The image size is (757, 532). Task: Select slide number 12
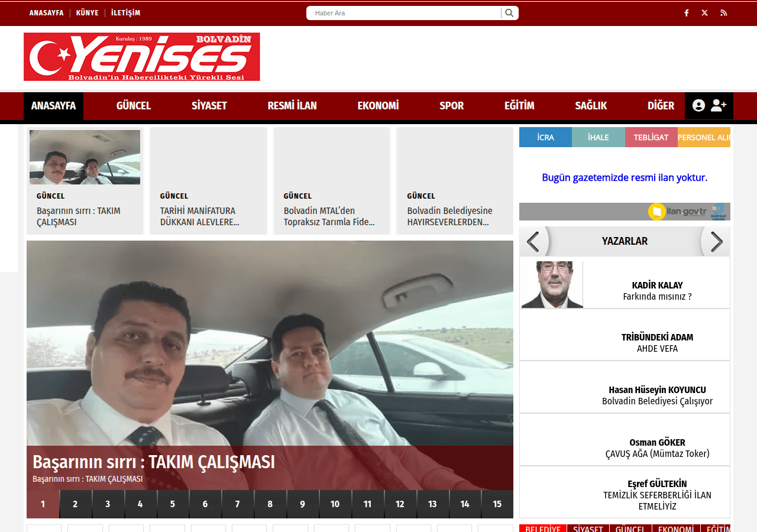(400, 504)
